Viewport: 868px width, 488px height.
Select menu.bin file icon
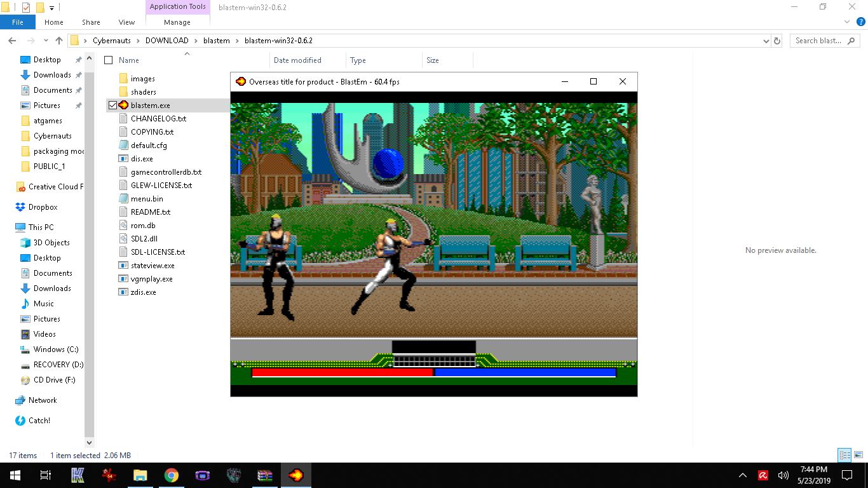(123, 199)
